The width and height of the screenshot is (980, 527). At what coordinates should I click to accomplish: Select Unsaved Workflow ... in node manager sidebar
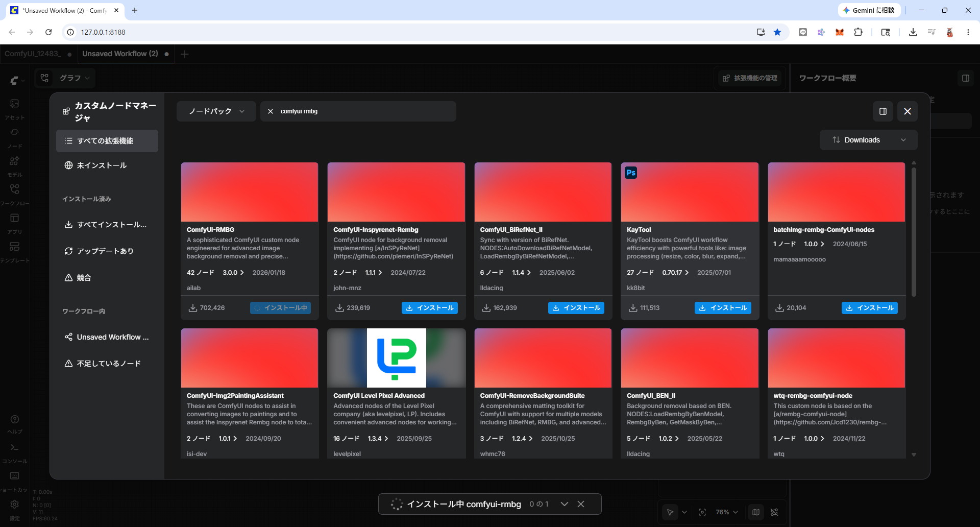click(107, 337)
